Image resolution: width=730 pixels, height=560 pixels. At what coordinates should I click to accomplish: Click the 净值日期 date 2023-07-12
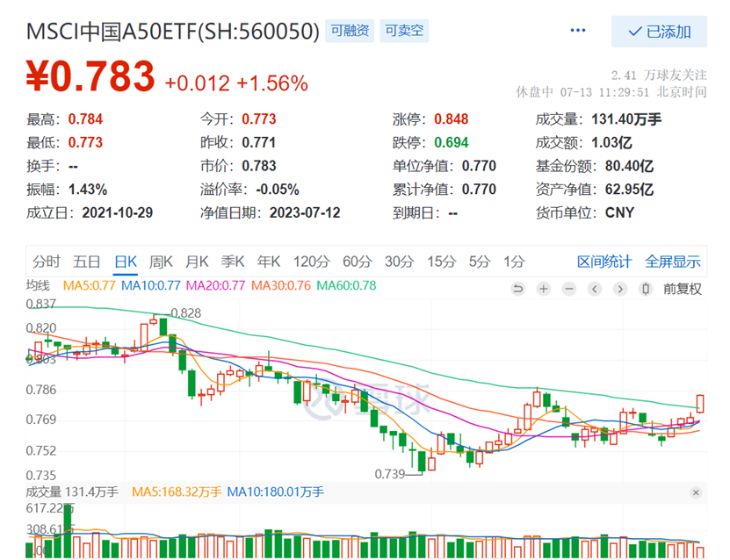(x=305, y=212)
